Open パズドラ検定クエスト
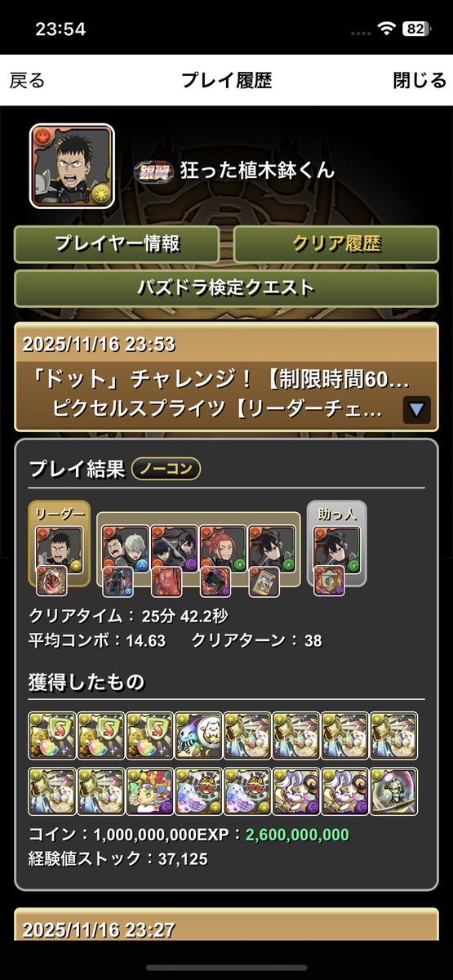 226,288
